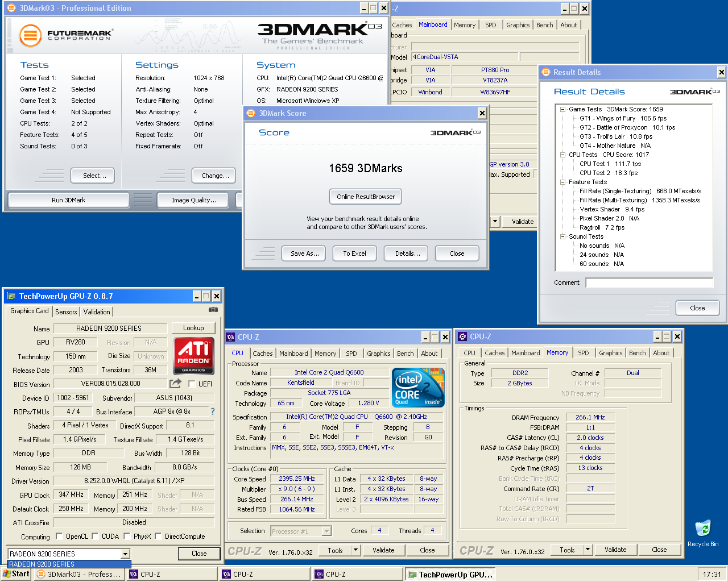Collapse the CPU Tests tree node
This screenshot has width=728, height=582.
[562, 155]
